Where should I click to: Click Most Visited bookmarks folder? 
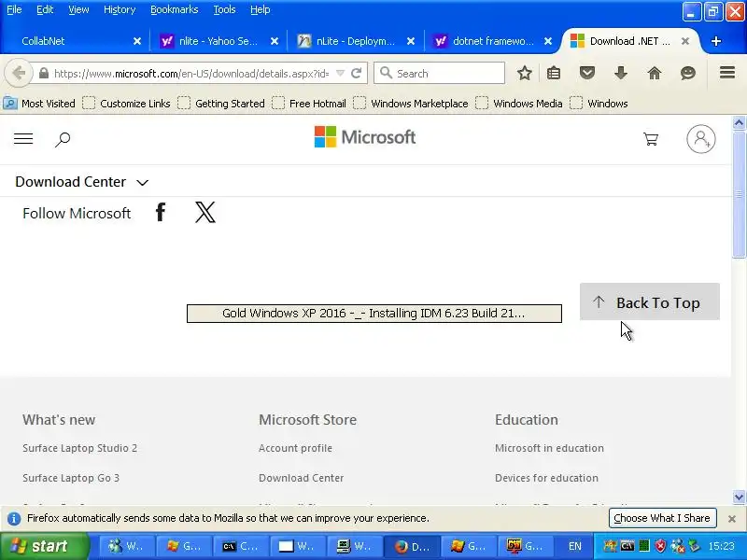click(39, 104)
